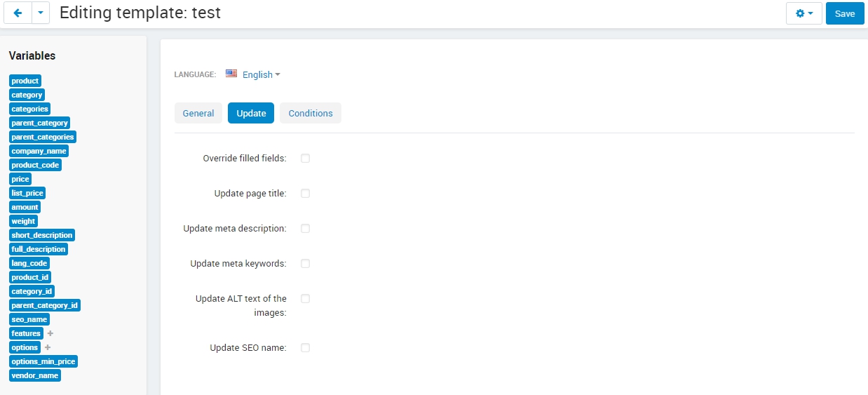Save the template
Viewport: 868px width, 395px height.
(845, 13)
